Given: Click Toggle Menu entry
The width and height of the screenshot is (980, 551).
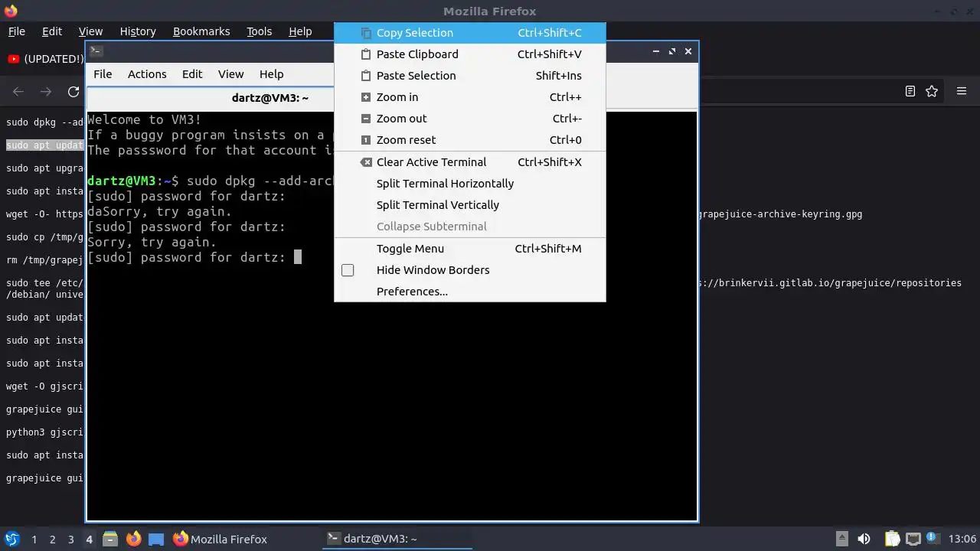Looking at the screenshot, I should (x=470, y=249).
